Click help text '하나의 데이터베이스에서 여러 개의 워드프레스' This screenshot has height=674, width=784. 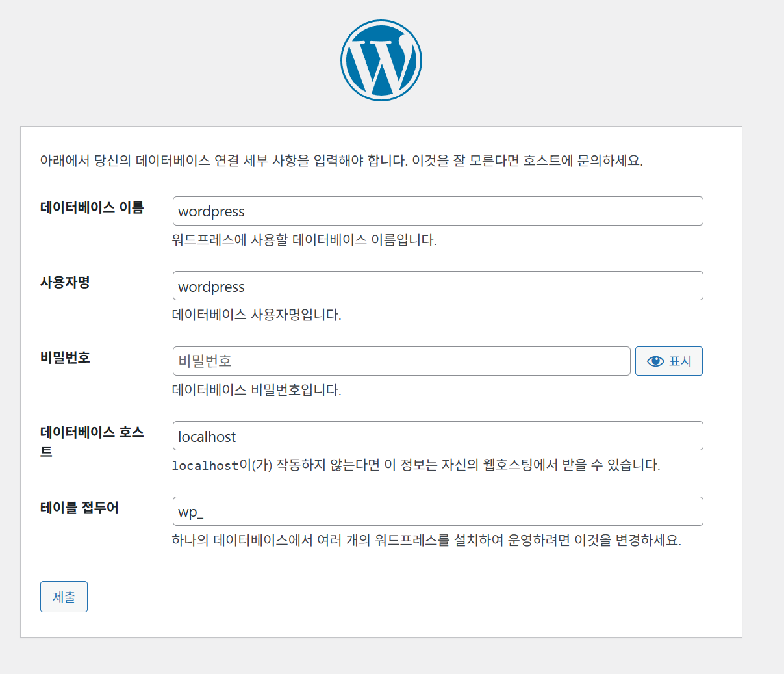coord(310,540)
